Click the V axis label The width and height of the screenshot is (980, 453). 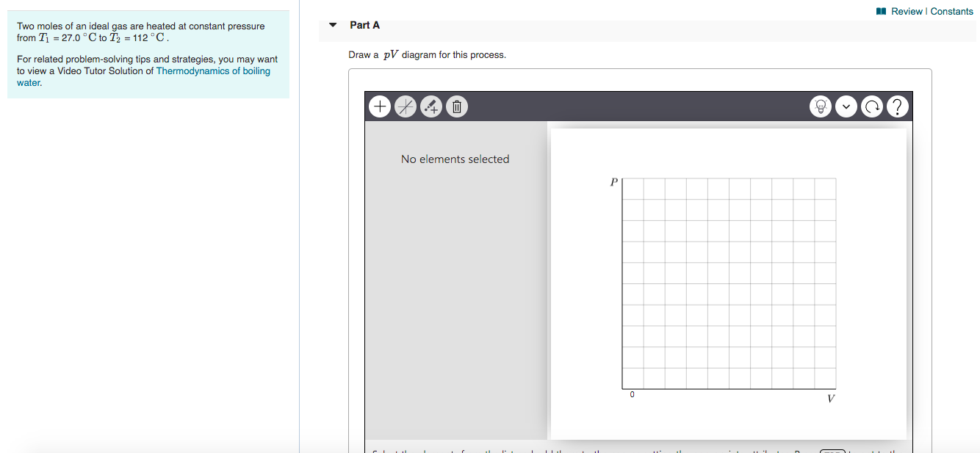point(830,399)
